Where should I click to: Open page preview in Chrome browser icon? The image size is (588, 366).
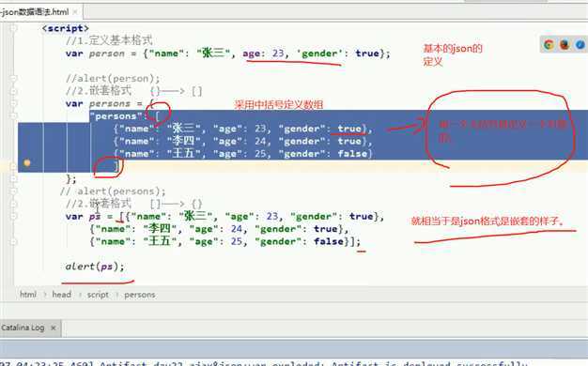pyautogui.click(x=549, y=45)
